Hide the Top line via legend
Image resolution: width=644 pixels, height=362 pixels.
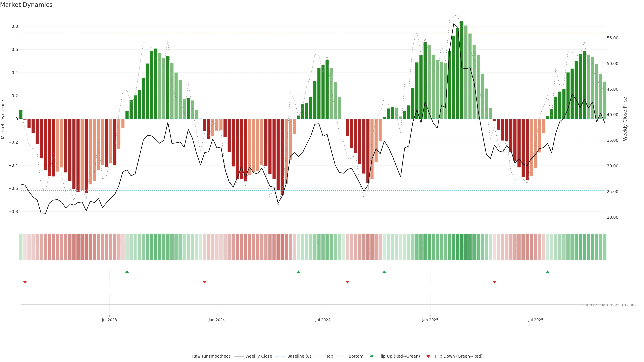click(x=330, y=356)
